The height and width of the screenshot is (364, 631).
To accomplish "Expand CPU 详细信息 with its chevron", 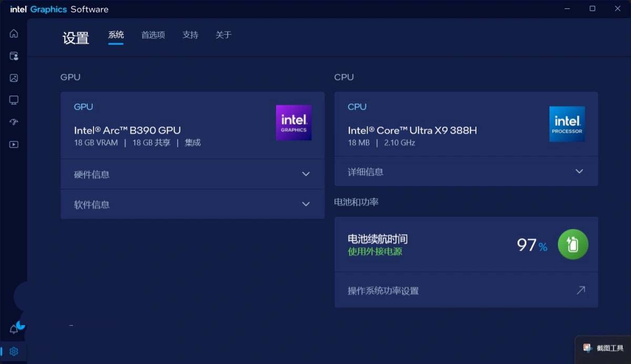I will click(579, 171).
